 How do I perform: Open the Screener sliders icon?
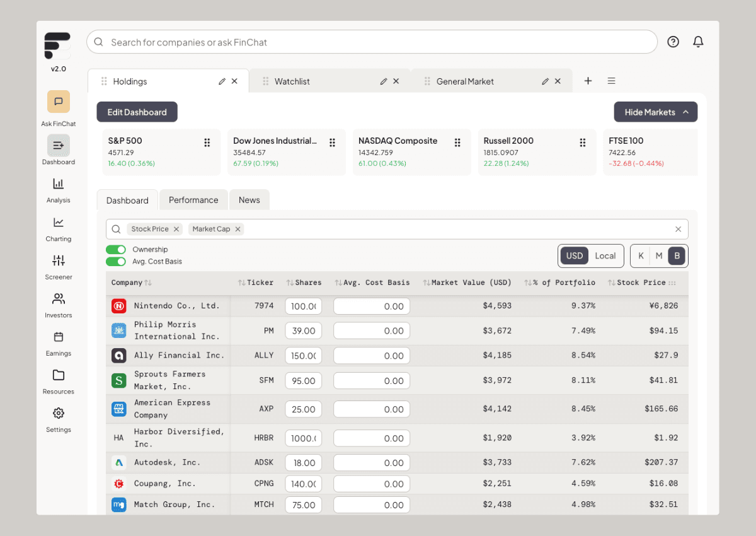click(58, 260)
